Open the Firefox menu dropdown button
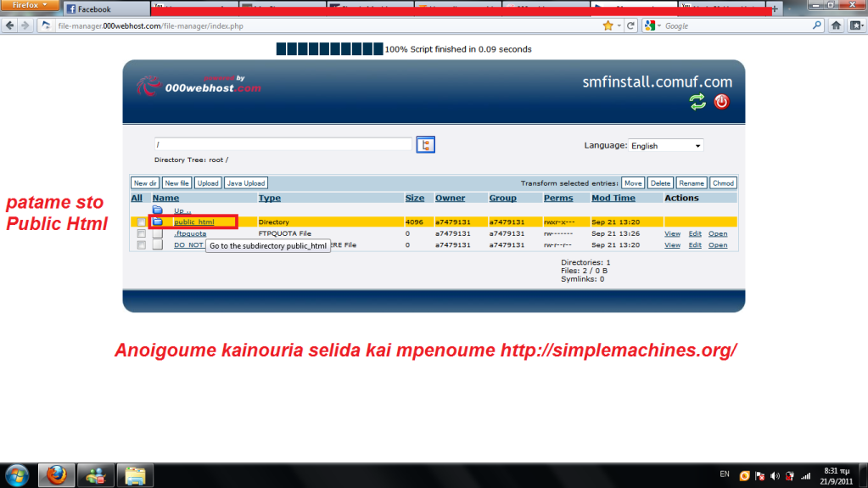868x488 pixels. (30, 6)
